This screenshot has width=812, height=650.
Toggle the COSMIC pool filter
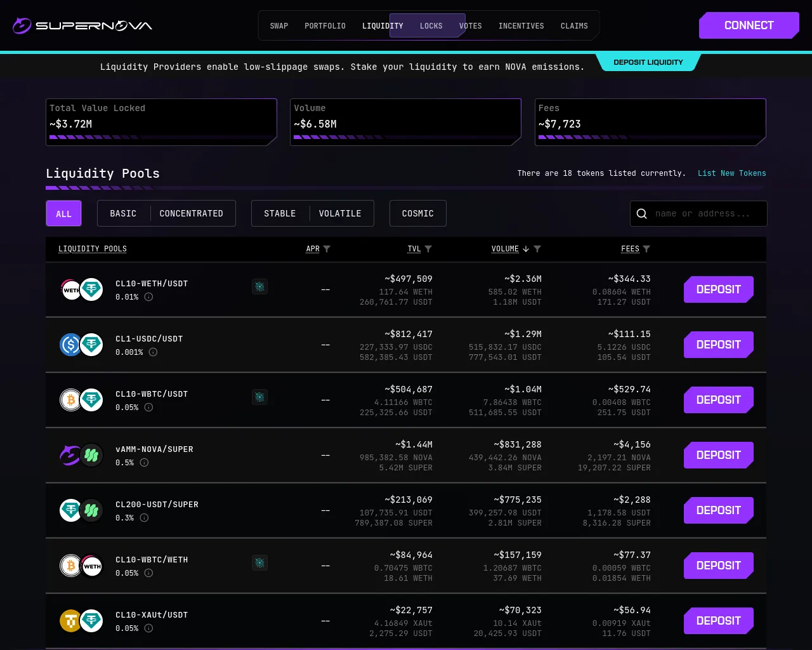point(418,214)
